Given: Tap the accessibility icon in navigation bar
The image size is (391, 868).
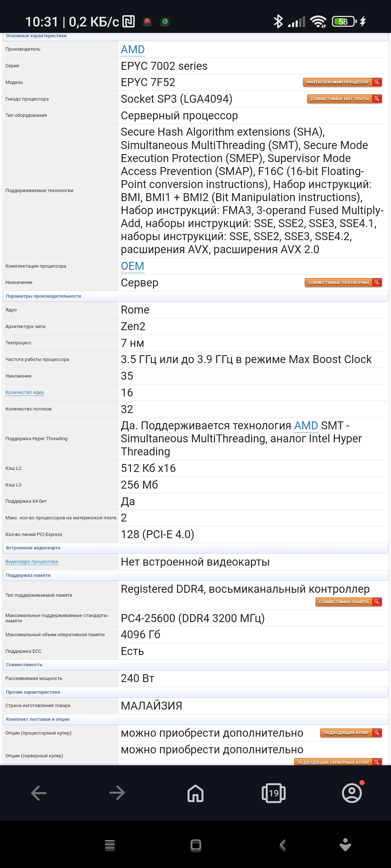Looking at the screenshot, I should 345,845.
